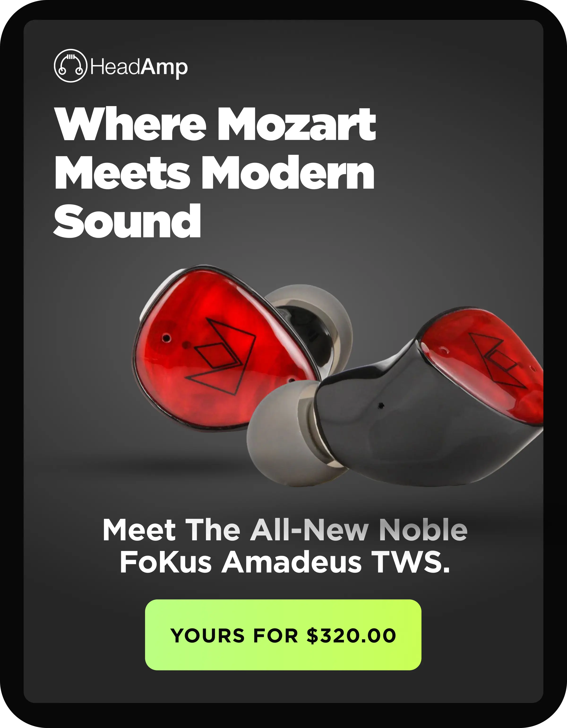The image size is (567, 728).
Task: Click the bottom-right hole on left faceplate
Action: pos(291,380)
